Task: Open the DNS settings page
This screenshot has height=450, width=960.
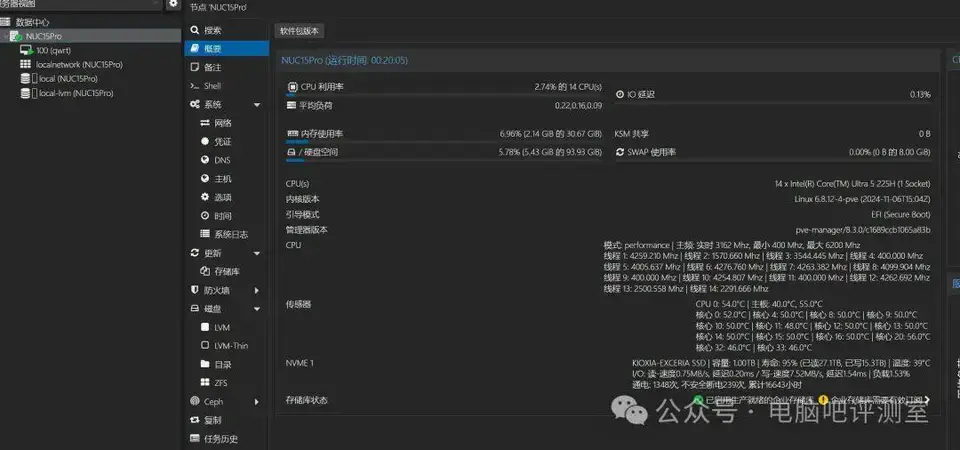Action: (222, 160)
